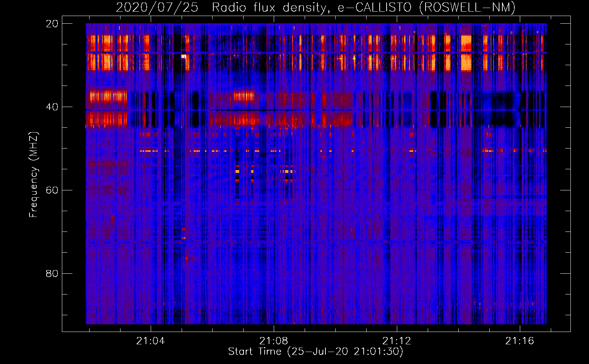
Task: Click the '21:04' time tick label
Action: 151,341
